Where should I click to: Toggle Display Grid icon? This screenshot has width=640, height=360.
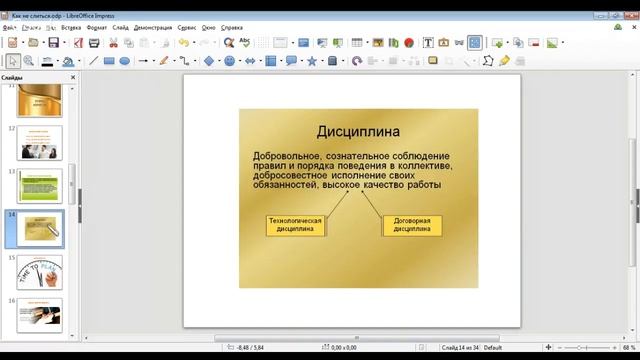click(x=263, y=42)
